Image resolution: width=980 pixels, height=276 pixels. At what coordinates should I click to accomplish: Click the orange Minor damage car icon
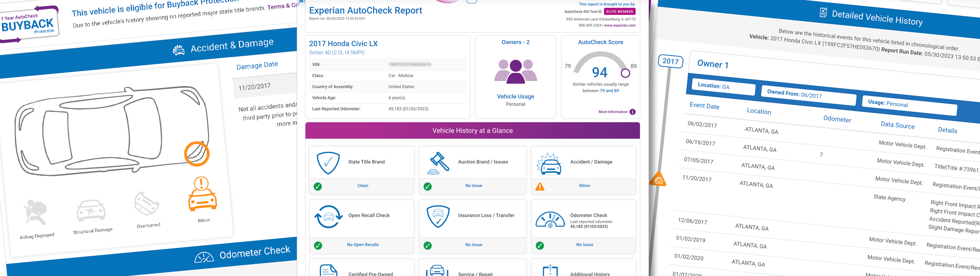click(x=202, y=194)
